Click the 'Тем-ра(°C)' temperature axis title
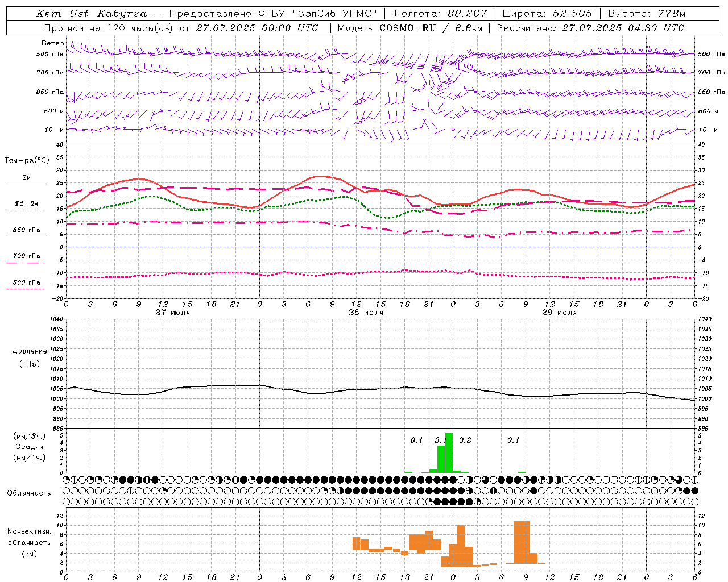 click(x=27, y=161)
